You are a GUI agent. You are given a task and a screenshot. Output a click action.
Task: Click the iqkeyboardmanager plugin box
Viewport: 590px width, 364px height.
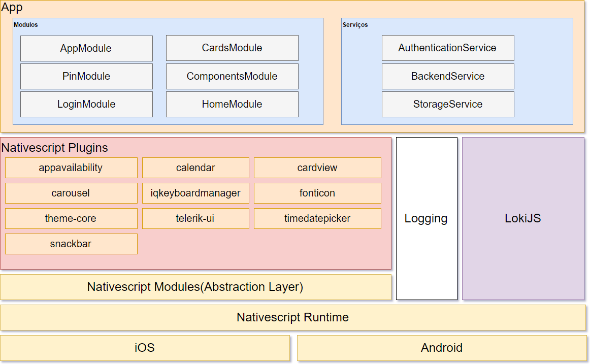[x=195, y=193]
